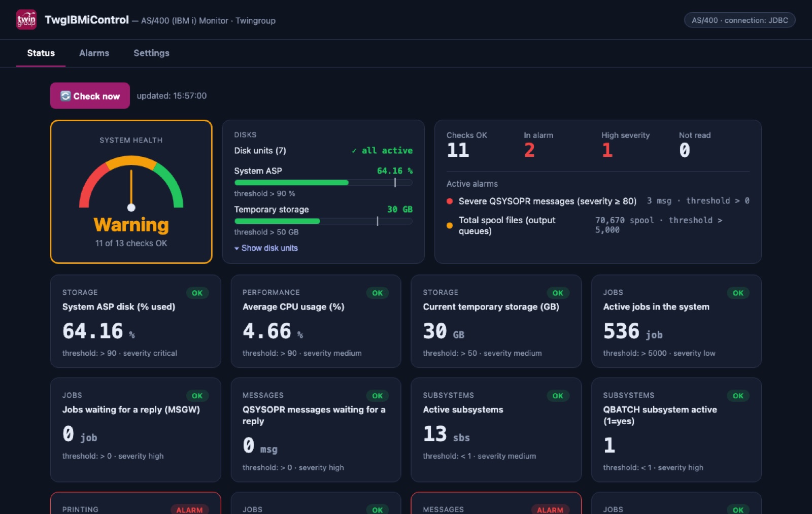The image size is (812, 514).
Task: Click the High severity count 1
Action: [x=607, y=150]
